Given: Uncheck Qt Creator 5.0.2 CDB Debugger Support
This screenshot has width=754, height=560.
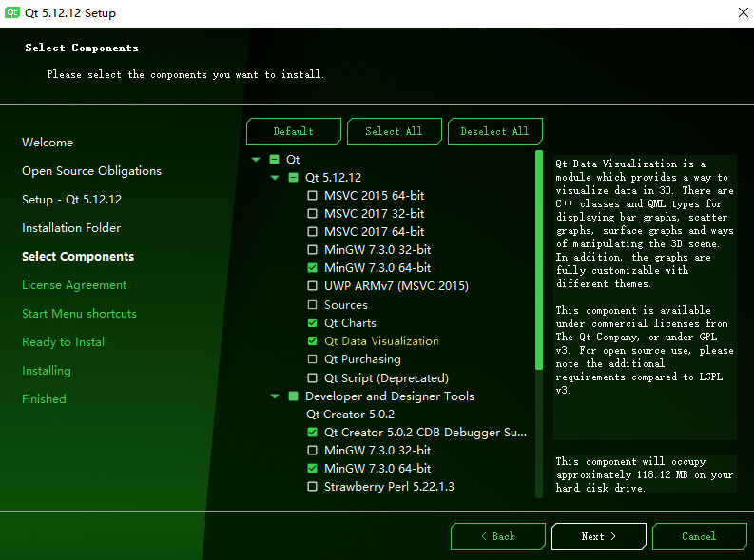Looking at the screenshot, I should tap(312, 433).
